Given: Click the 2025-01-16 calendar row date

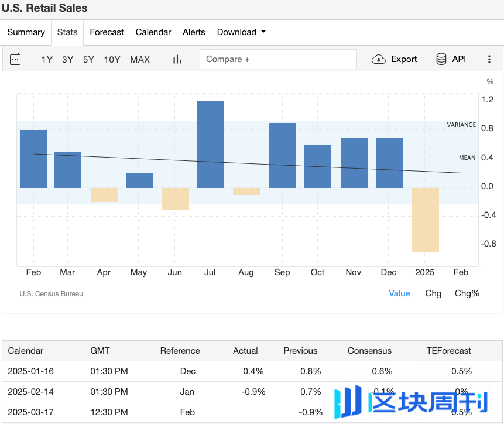Looking at the screenshot, I should click(30, 371).
